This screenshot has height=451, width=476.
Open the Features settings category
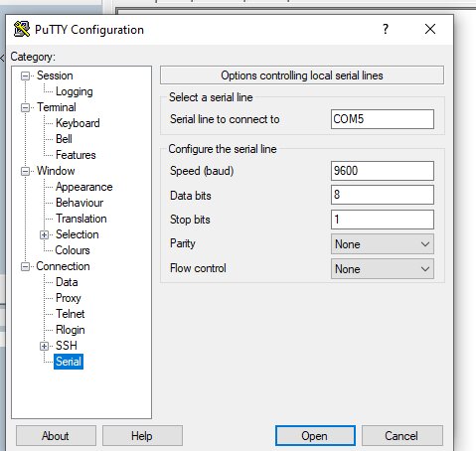(76, 155)
